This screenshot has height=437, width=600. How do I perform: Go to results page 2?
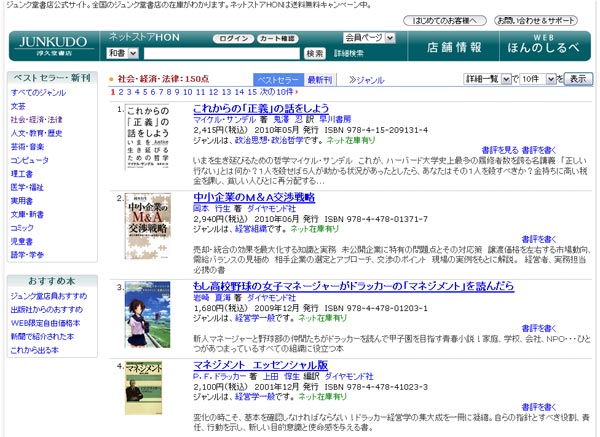tap(121, 92)
